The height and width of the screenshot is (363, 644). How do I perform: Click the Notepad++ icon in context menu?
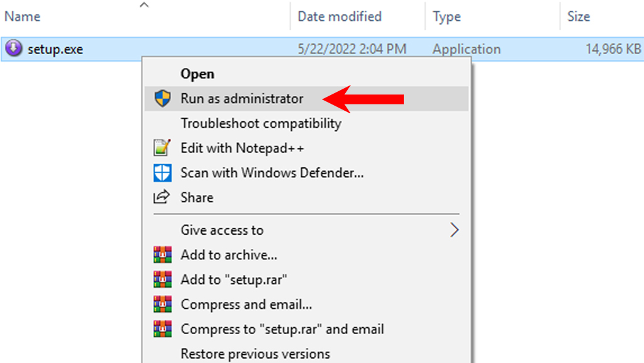[163, 148]
